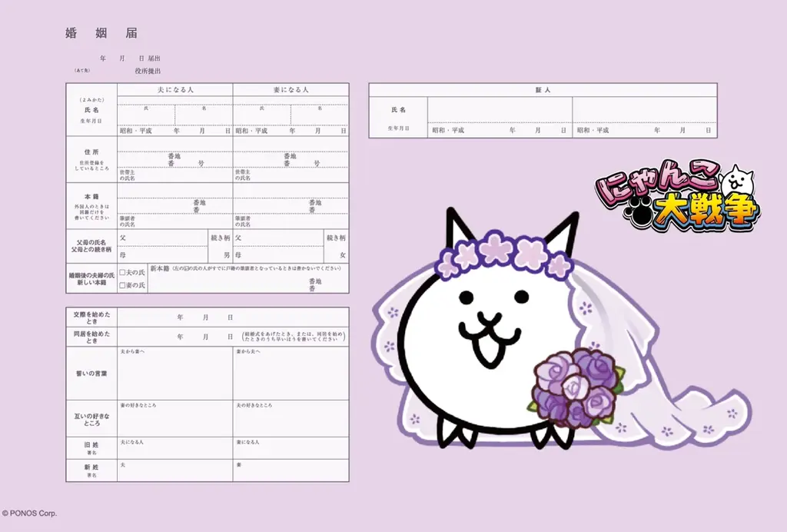The height and width of the screenshot is (532, 787).
Task: Click the 婚姻届 form title
Action: point(101,33)
